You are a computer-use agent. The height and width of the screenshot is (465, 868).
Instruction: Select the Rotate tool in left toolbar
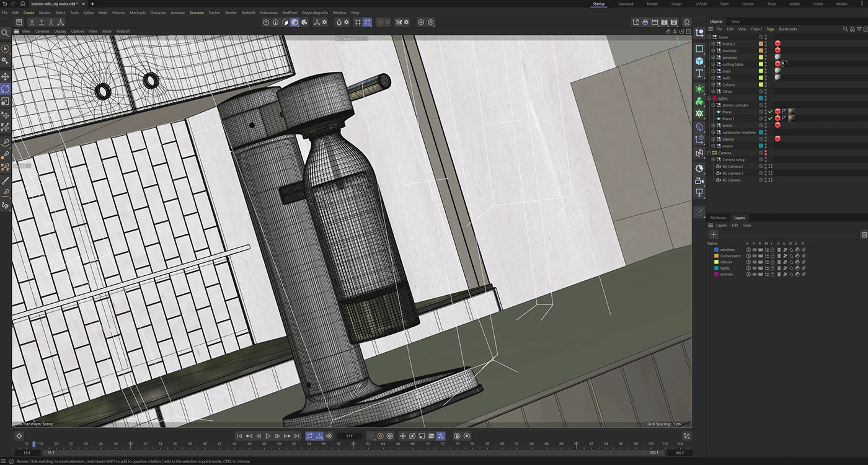[6, 89]
